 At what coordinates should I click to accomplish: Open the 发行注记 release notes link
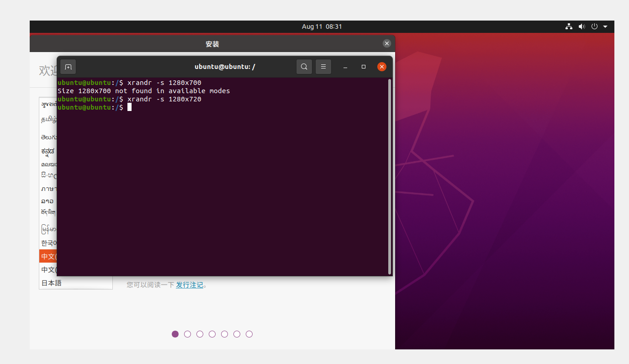(x=190, y=285)
